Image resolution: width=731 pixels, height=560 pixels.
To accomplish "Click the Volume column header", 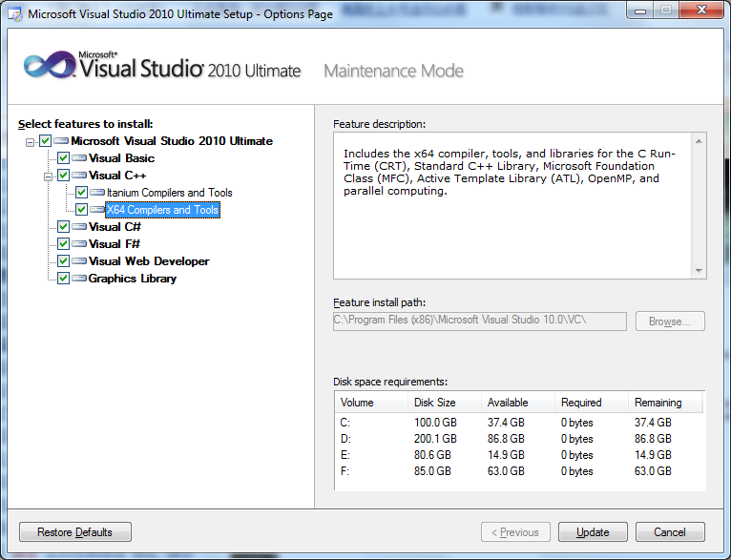I will pyautogui.click(x=371, y=403).
